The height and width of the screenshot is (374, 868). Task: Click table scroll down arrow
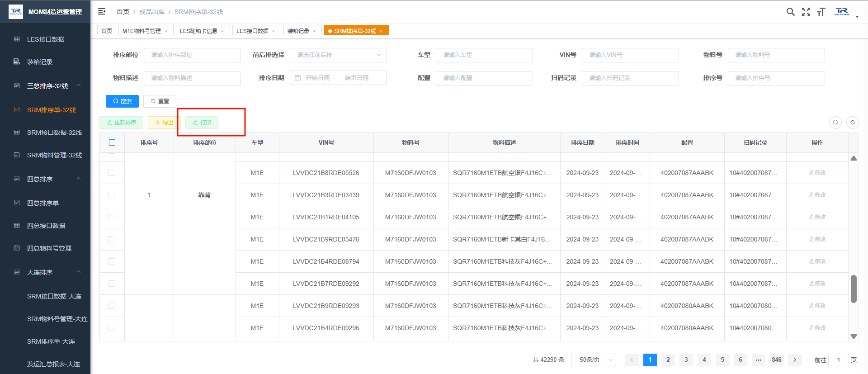(x=854, y=336)
